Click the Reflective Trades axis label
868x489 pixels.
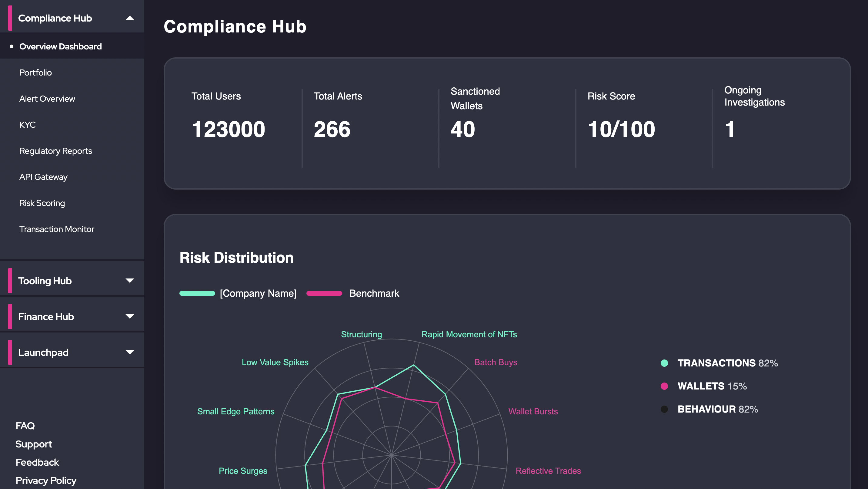tap(548, 471)
